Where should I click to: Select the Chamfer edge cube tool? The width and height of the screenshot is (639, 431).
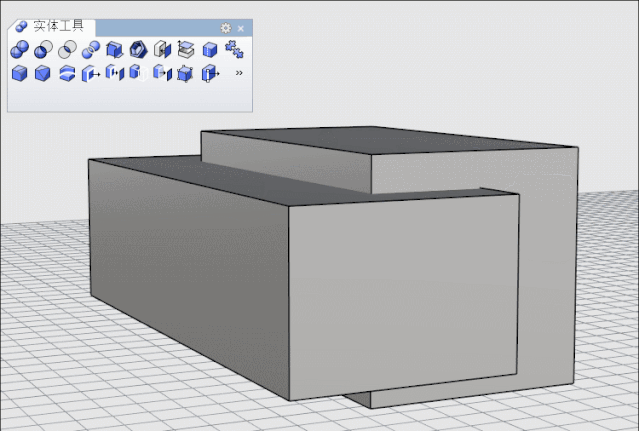42,73
